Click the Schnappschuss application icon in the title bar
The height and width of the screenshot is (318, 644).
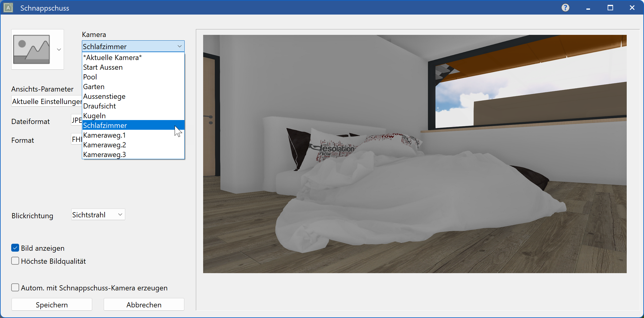click(8, 7)
